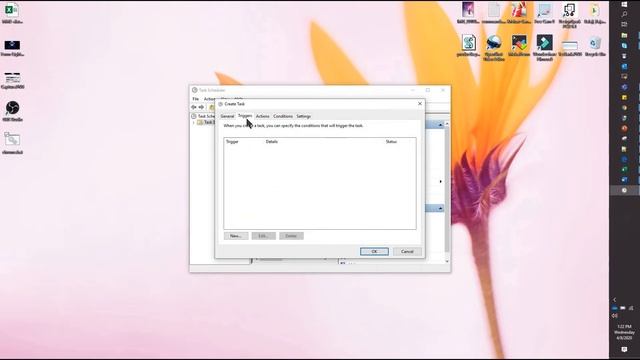Click the New... trigger button
Screen dimensions: 640x360
pos(236,236)
